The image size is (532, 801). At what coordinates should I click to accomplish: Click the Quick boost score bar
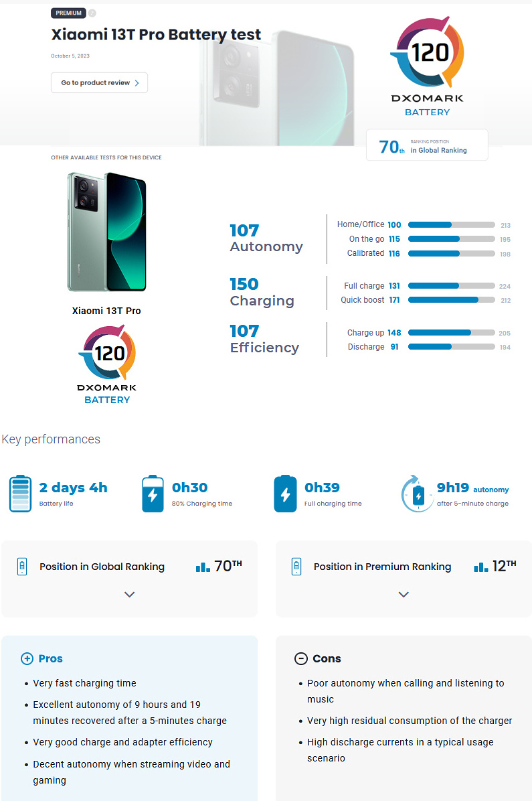451,300
